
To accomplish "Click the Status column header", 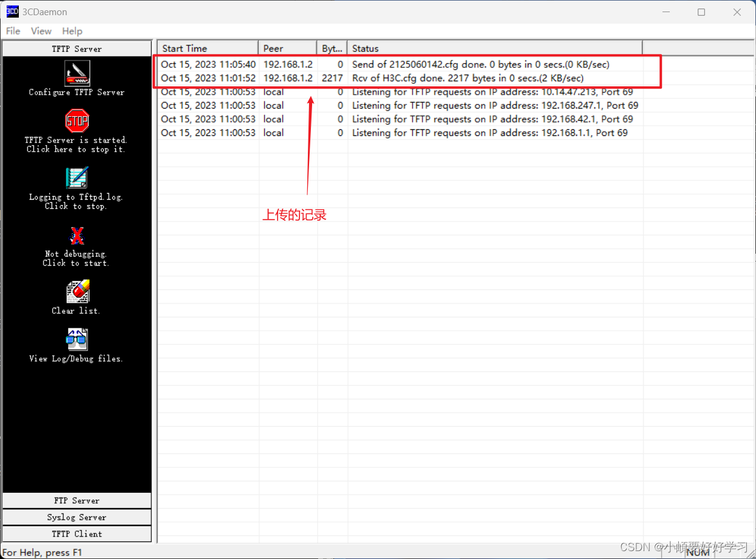I will tap(495, 49).
